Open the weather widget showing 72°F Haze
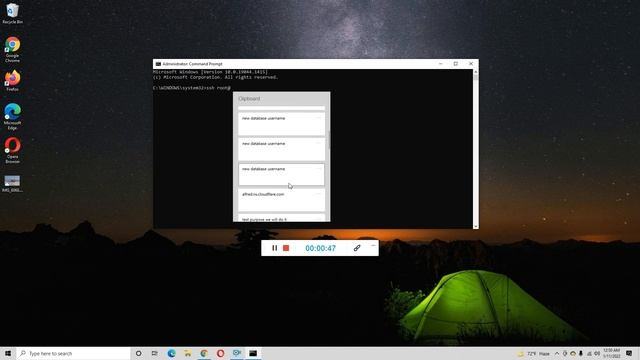The image size is (640, 360). point(534,353)
